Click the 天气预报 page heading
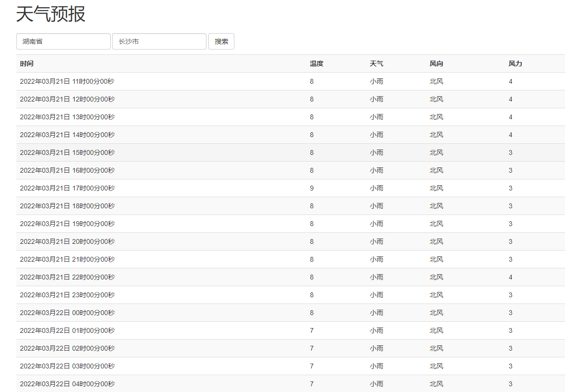The image size is (578, 392). [51, 14]
